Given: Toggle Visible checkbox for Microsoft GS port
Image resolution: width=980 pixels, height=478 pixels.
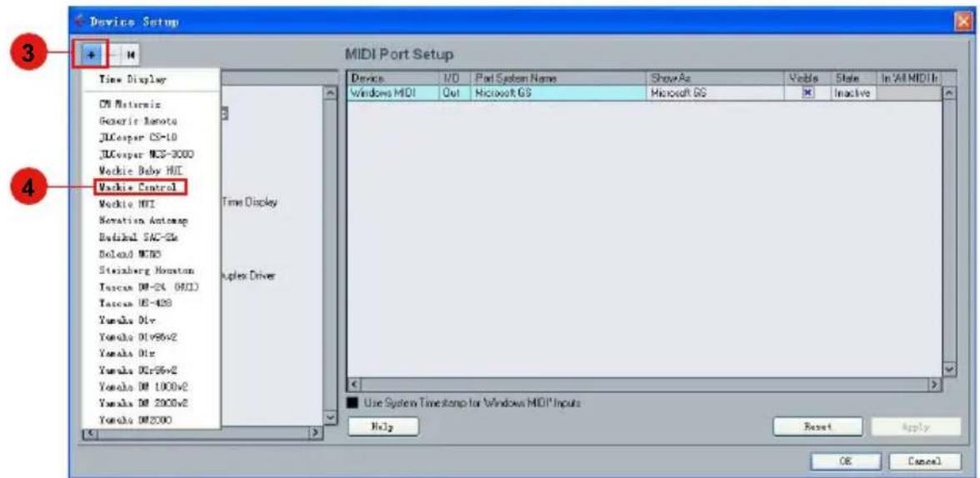Looking at the screenshot, I should [x=807, y=93].
